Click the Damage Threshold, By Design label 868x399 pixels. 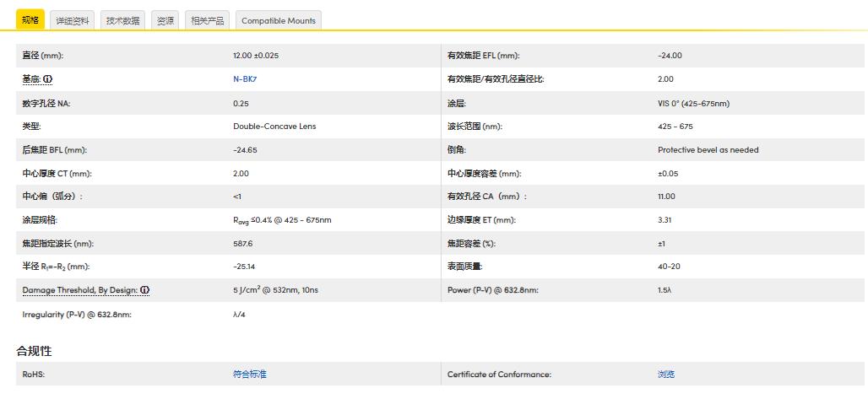click(79, 290)
